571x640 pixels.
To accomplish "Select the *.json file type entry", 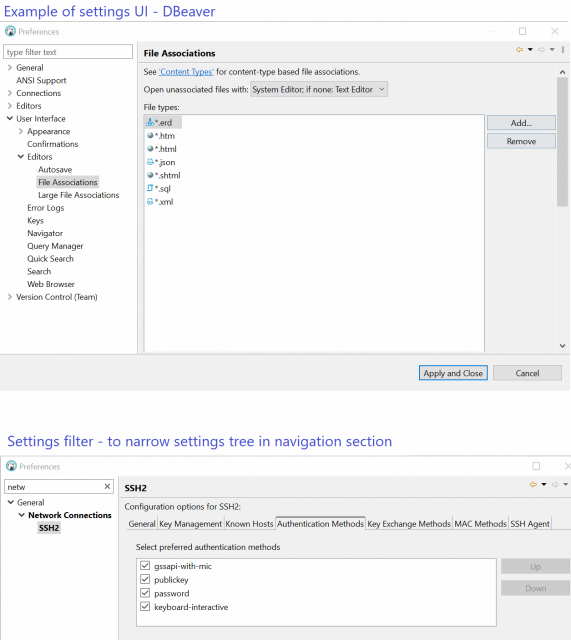I will pyautogui.click(x=161, y=162).
